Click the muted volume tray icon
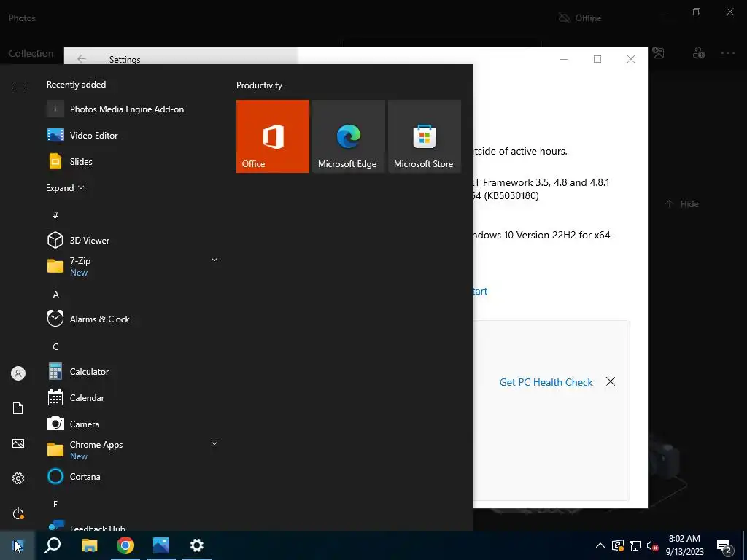This screenshot has height=560, width=747. 652,545
